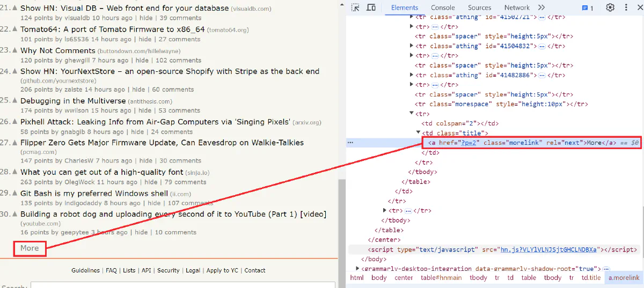Screen dimensions: 644x288
Task: Hide the 'Git Bash' story
Action: (154, 203)
